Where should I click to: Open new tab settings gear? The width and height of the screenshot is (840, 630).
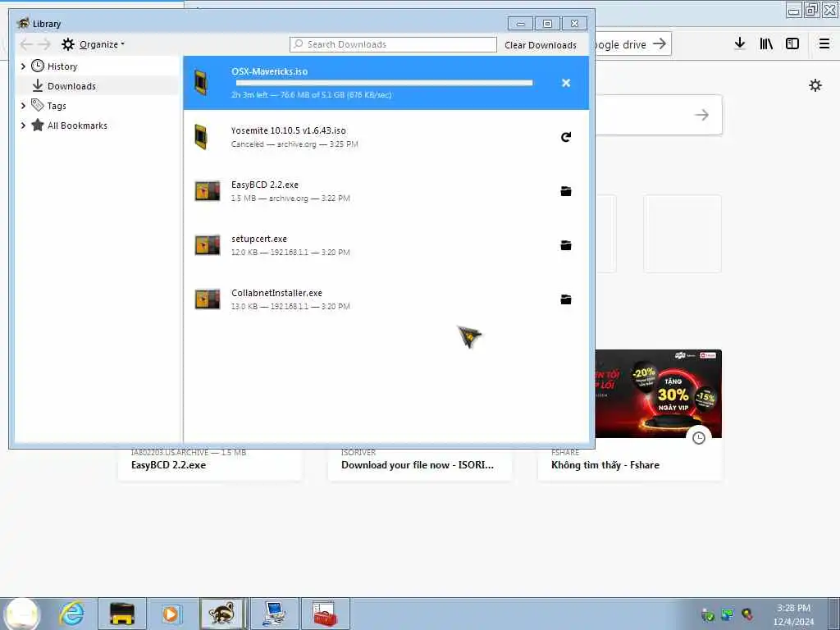click(x=815, y=85)
